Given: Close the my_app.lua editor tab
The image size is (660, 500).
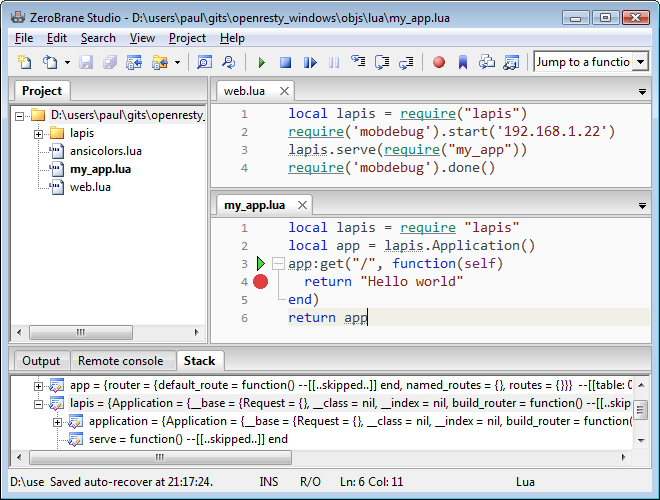Looking at the screenshot, I should coord(303,205).
